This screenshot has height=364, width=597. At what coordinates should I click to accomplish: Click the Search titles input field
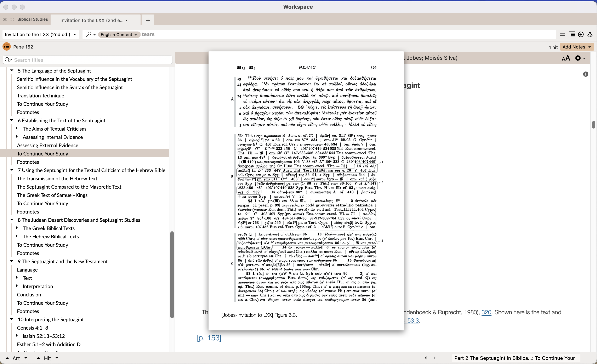point(92,60)
